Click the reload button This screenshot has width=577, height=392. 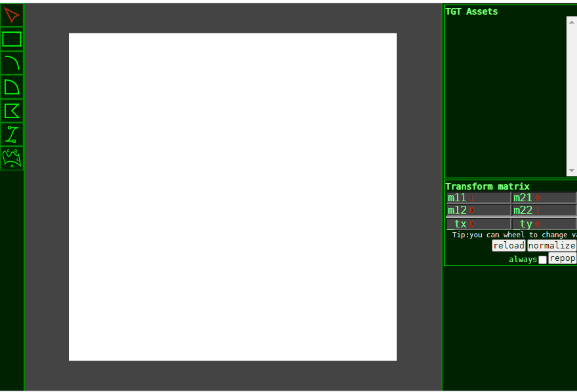click(509, 246)
